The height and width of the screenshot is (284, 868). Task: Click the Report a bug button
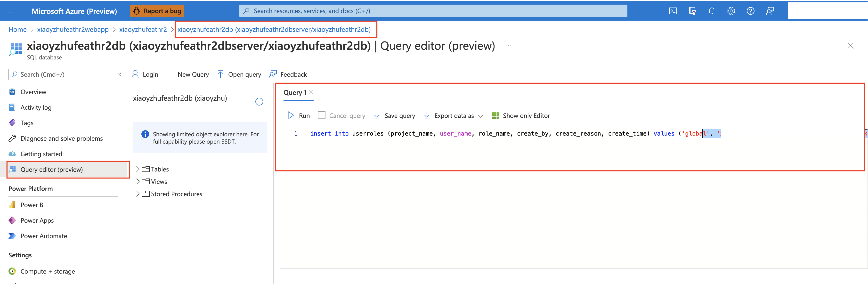pyautogui.click(x=157, y=11)
